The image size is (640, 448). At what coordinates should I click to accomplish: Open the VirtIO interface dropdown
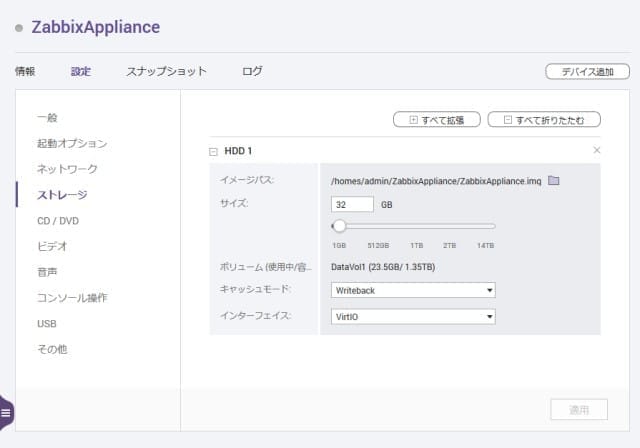coord(413,317)
